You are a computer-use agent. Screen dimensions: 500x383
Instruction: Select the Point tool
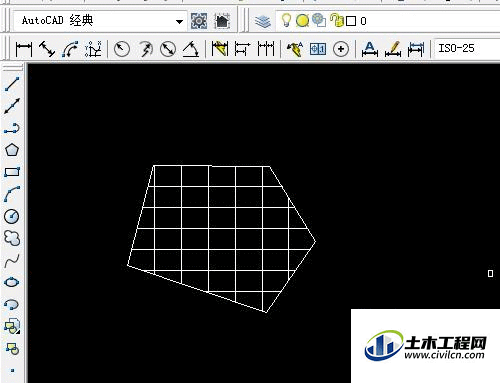click(12, 370)
